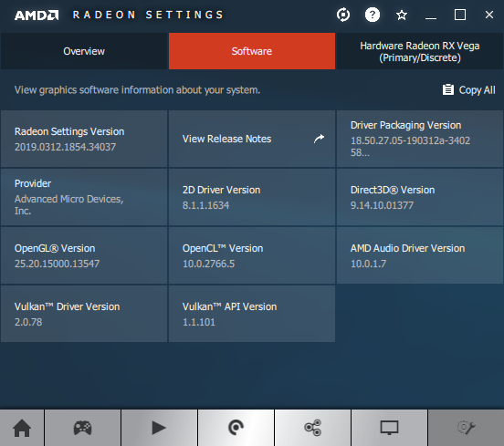Click the View Release Notes arrow icon

click(319, 139)
